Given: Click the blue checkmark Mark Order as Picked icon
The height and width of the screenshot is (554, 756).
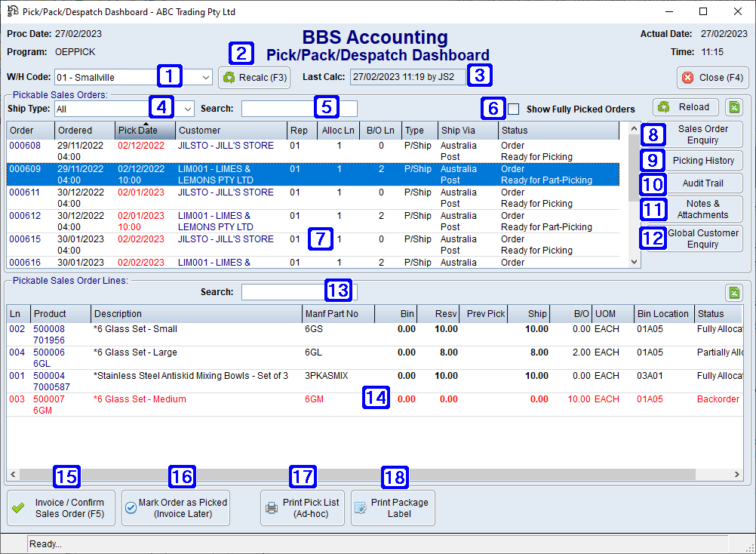Looking at the screenshot, I should pyautogui.click(x=132, y=508).
